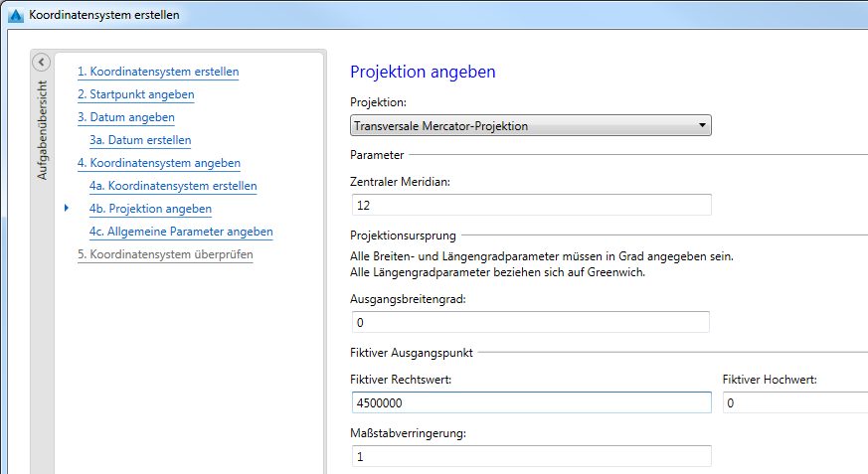Jump to step 3. Datum angeben
The width and height of the screenshot is (868, 474).
(x=125, y=117)
